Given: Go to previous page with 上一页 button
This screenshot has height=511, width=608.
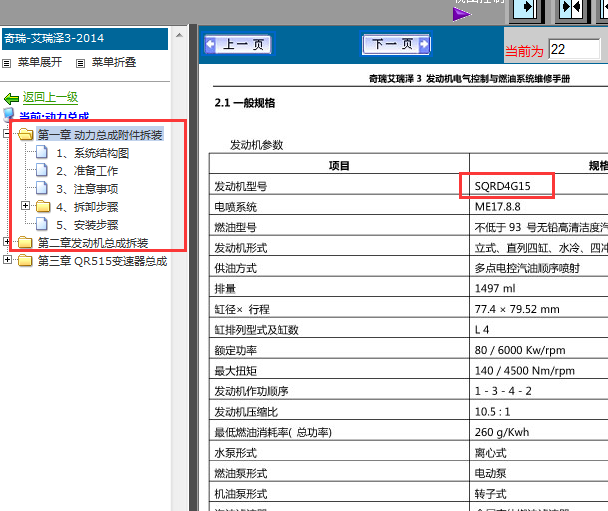Looking at the screenshot, I should (x=238, y=44).
